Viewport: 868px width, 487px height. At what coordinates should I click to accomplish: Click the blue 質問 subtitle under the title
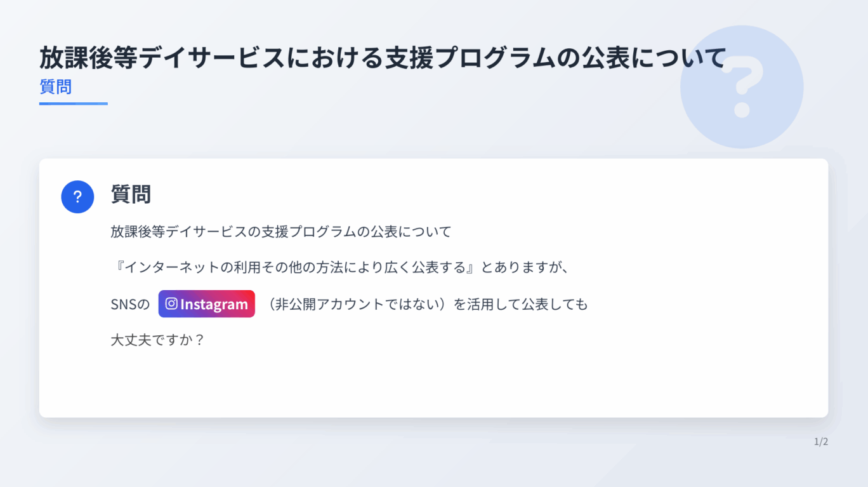point(55,86)
